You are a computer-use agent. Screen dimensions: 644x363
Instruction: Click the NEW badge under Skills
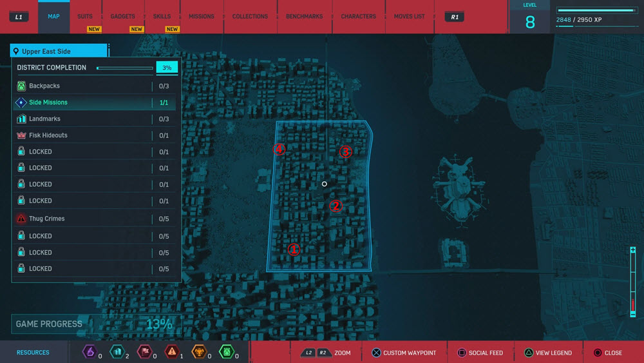(x=172, y=29)
